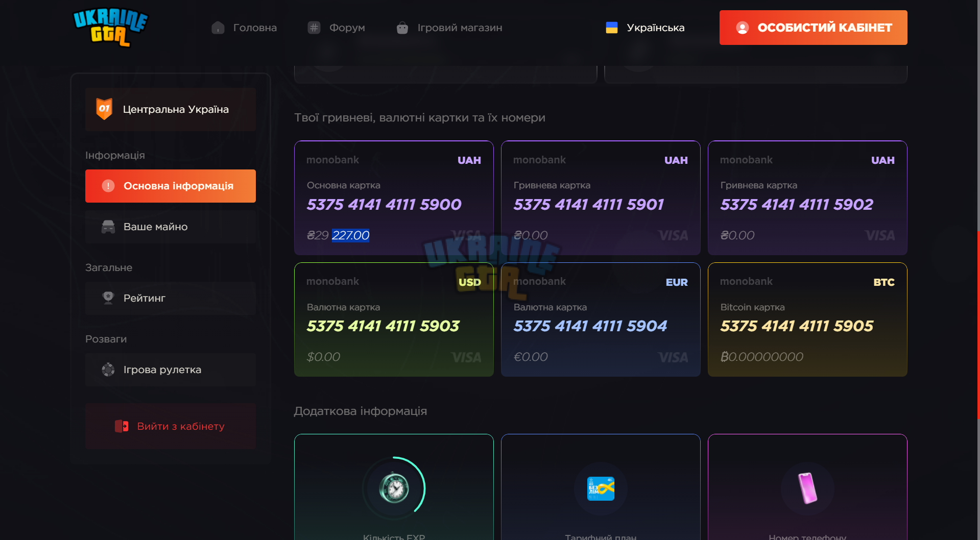The height and width of the screenshot is (540, 980).
Task: Click Bitcoin card number 5375 4141 4111 5905
Action: pos(797,326)
